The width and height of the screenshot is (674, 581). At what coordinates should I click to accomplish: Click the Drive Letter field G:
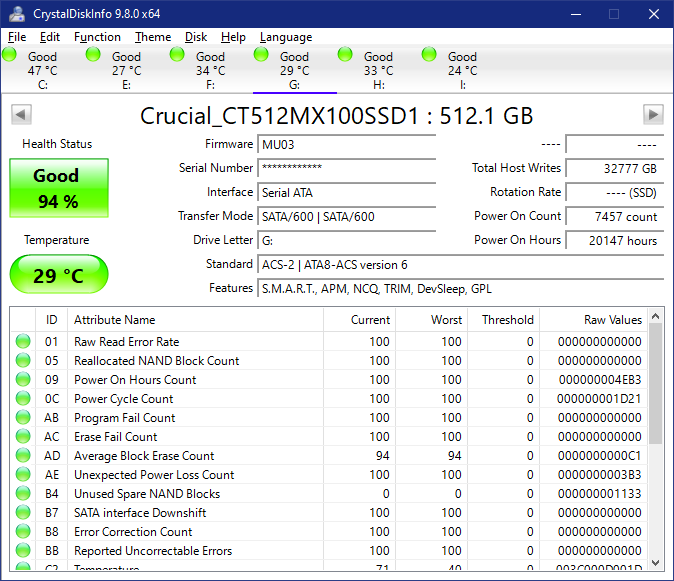346,240
